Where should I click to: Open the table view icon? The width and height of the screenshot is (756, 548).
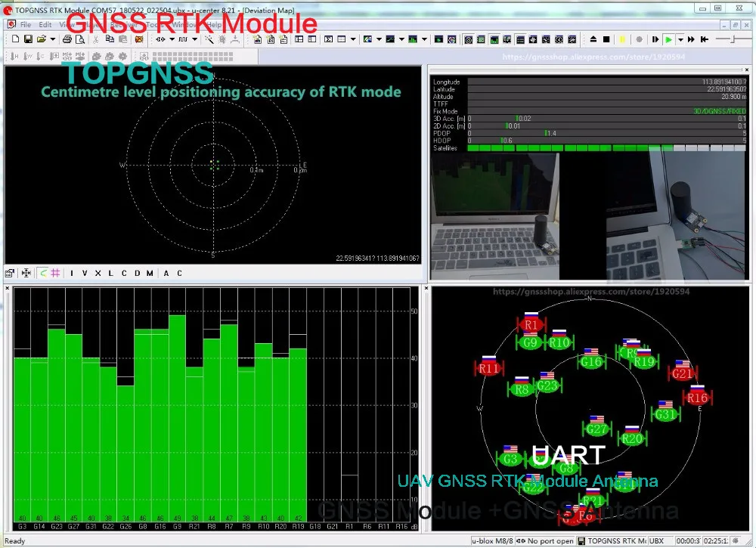(x=342, y=39)
